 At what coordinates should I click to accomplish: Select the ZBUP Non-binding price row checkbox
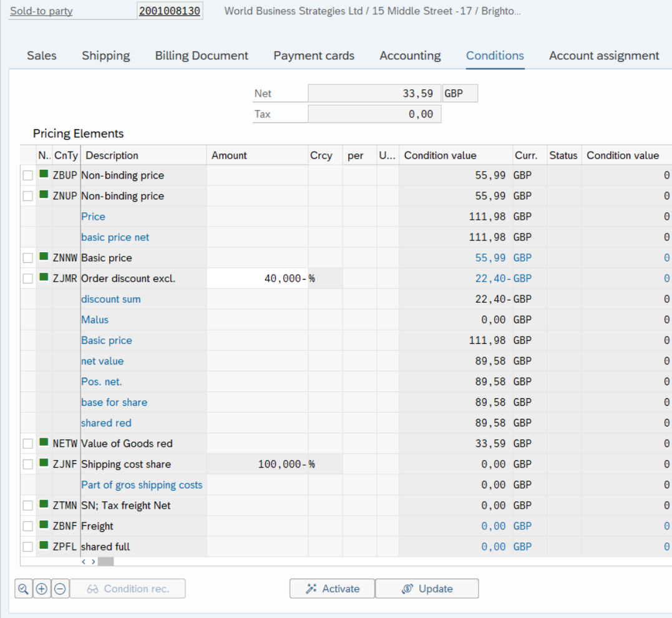(x=28, y=175)
